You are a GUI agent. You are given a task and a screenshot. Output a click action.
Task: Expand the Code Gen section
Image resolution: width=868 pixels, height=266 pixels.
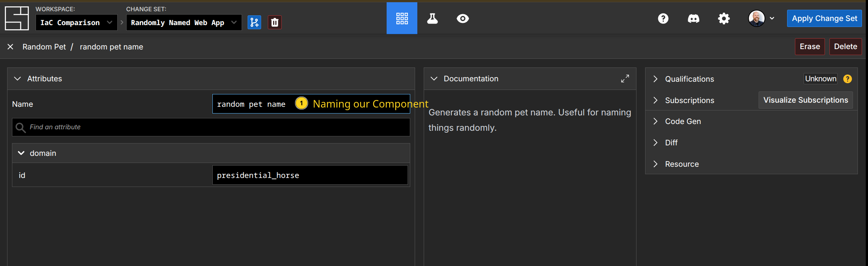pyautogui.click(x=655, y=121)
